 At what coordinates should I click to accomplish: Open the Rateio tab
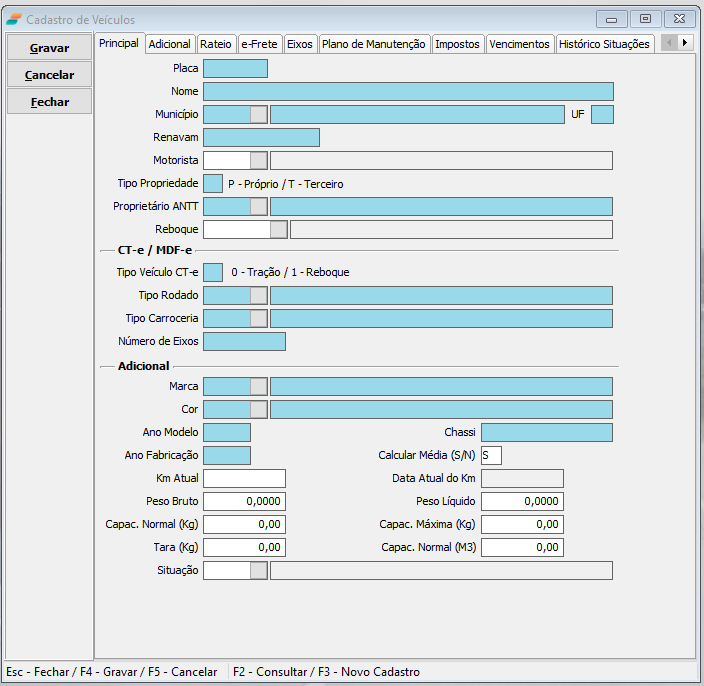point(215,44)
